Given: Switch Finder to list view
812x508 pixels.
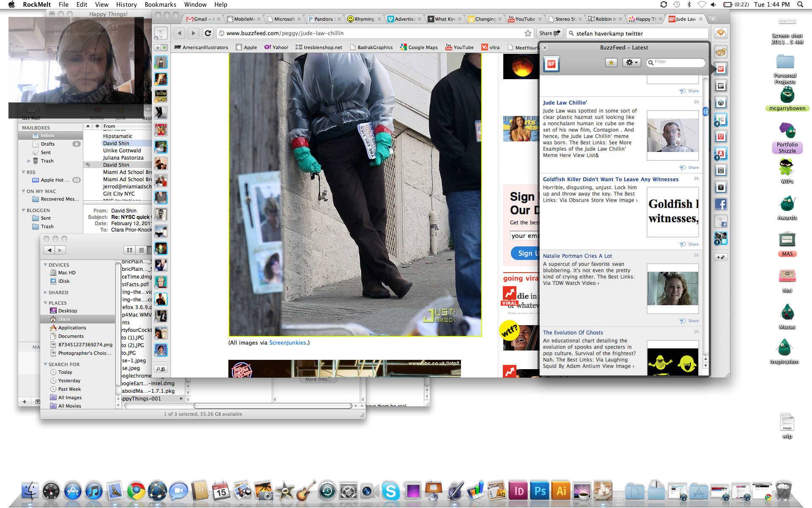Looking at the screenshot, I should coord(141,250).
